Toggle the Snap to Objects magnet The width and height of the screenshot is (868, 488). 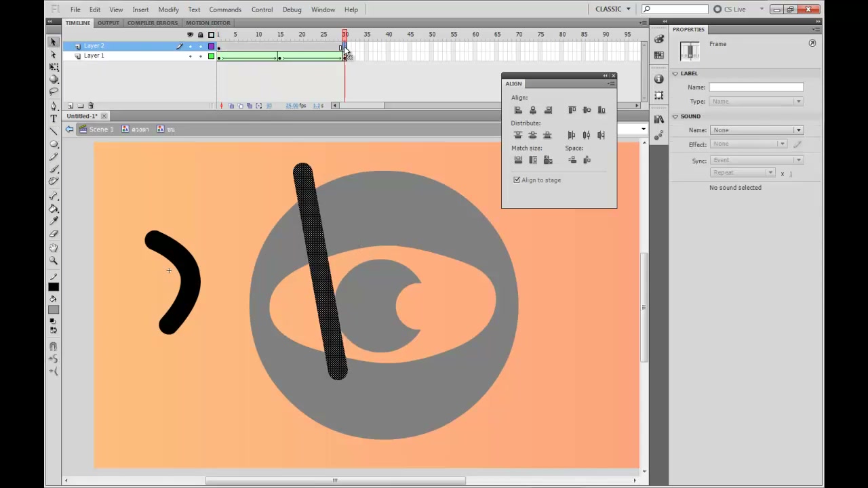pyautogui.click(x=54, y=346)
